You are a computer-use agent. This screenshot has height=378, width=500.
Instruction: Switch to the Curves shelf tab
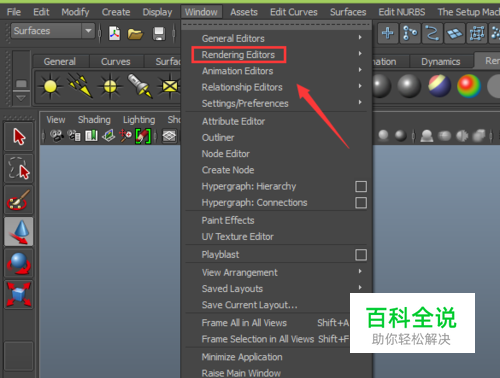tap(115, 61)
